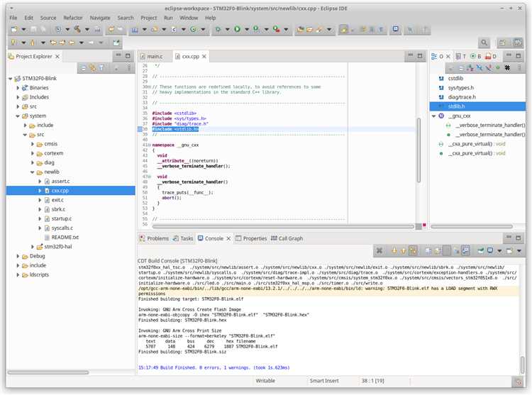
Task: Switch to the Properties tab
Action: point(251,239)
